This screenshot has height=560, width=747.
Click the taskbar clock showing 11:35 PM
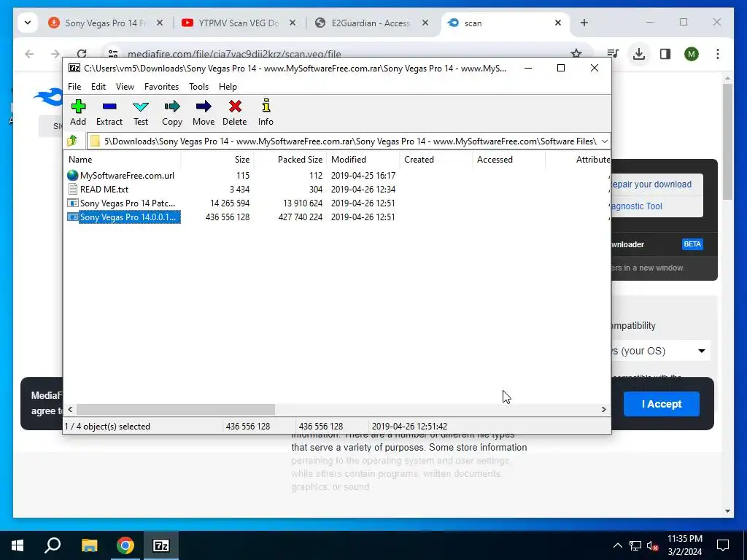point(684,545)
